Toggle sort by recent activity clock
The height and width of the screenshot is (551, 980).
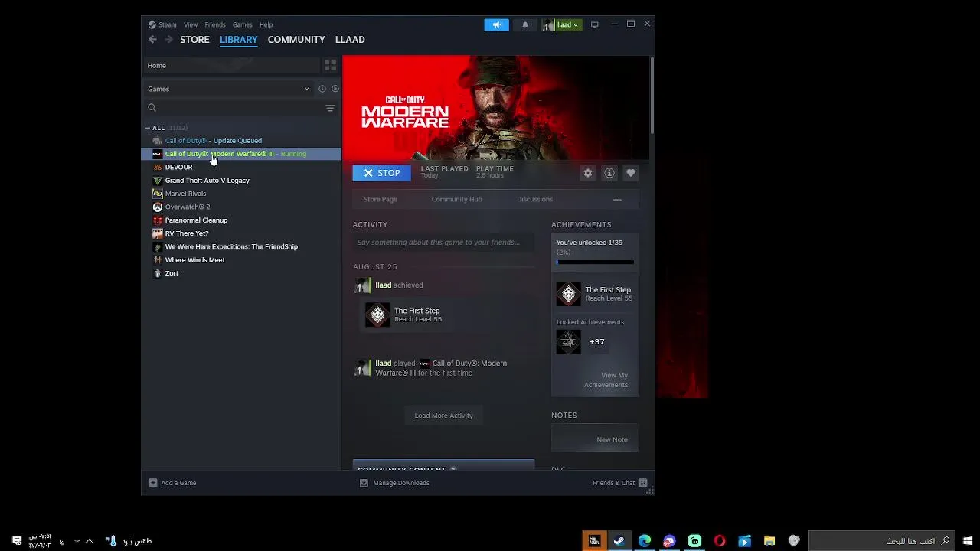tap(322, 89)
